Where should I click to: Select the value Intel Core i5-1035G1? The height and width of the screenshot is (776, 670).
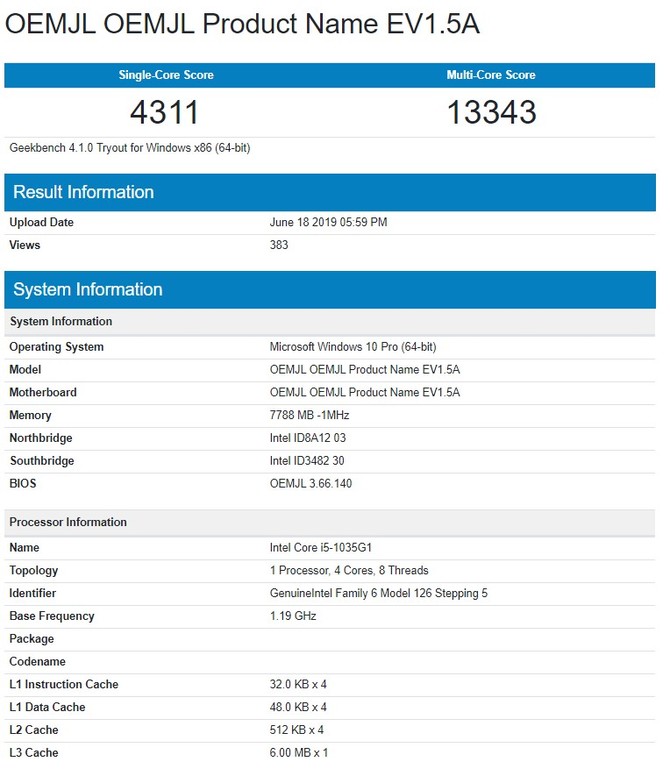click(x=321, y=548)
